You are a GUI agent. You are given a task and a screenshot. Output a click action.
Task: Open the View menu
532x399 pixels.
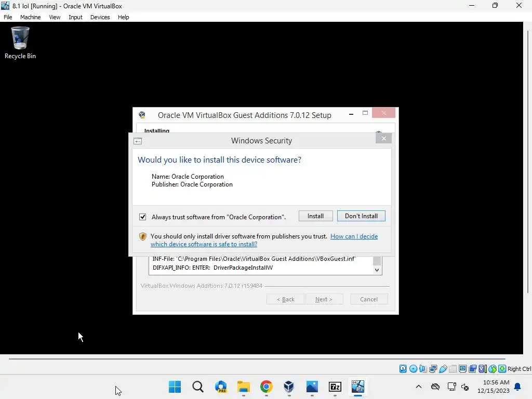[55, 17]
